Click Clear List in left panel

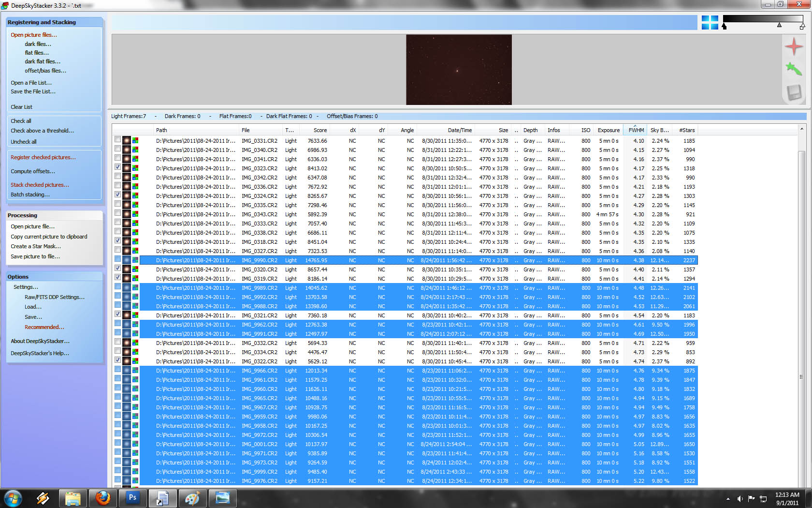pos(21,107)
